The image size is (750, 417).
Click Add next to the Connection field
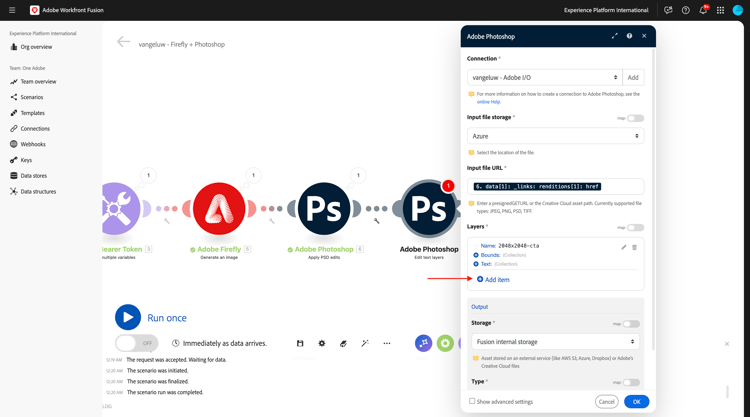pyautogui.click(x=633, y=77)
